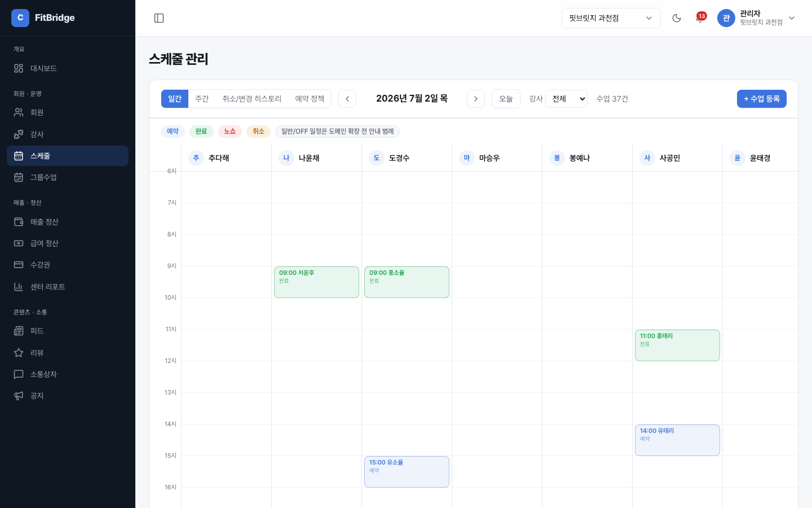Viewport: 812px width, 508px height.
Task: Open the 대시보드 sidebar item
Action: 68,68
